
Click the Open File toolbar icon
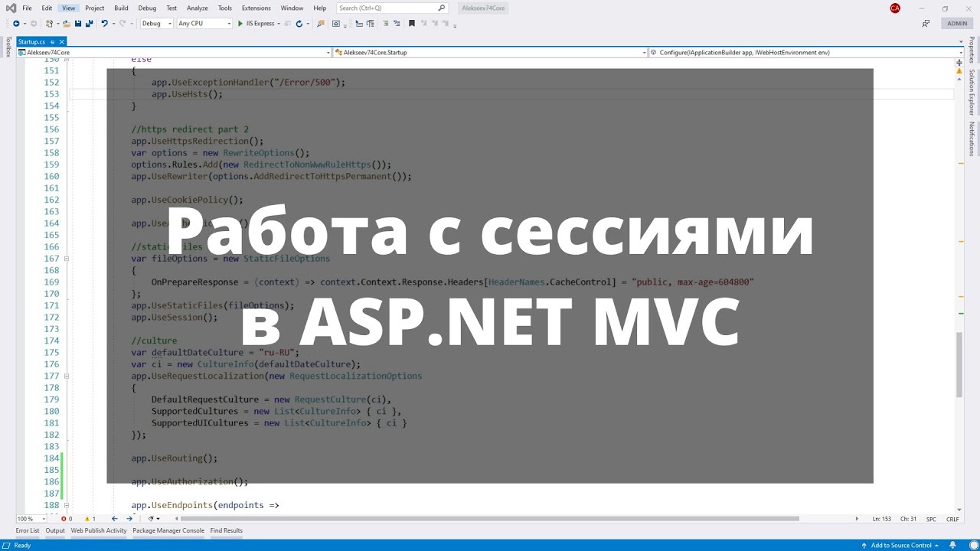[x=67, y=24]
